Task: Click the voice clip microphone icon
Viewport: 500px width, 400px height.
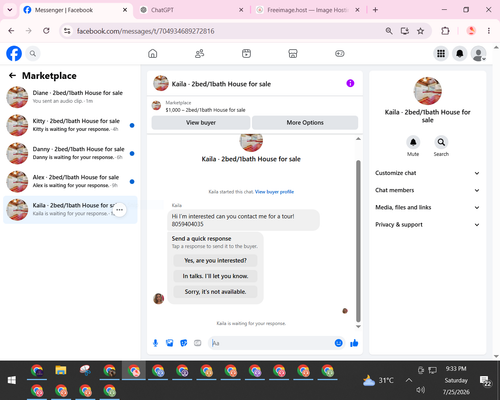Action: [155, 343]
